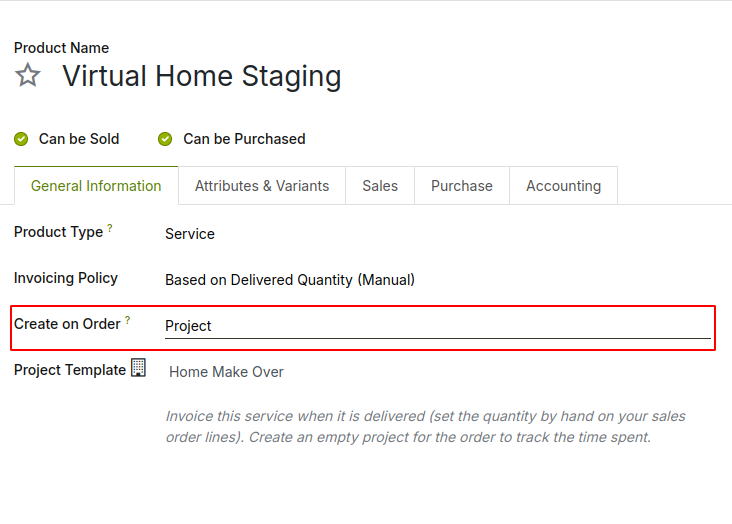Expand the Create on Order Project dropdown

pos(437,326)
